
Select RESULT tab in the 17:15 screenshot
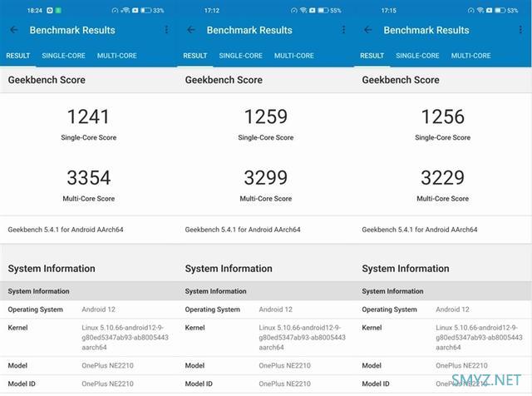tap(372, 56)
